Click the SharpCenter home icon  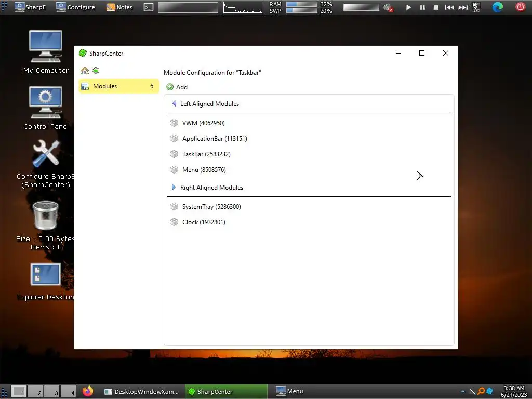(85, 71)
